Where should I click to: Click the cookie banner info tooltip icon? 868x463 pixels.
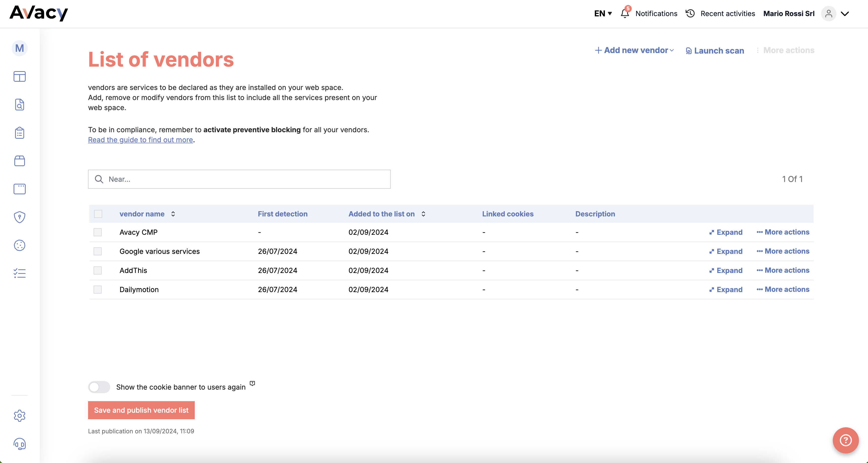(252, 383)
